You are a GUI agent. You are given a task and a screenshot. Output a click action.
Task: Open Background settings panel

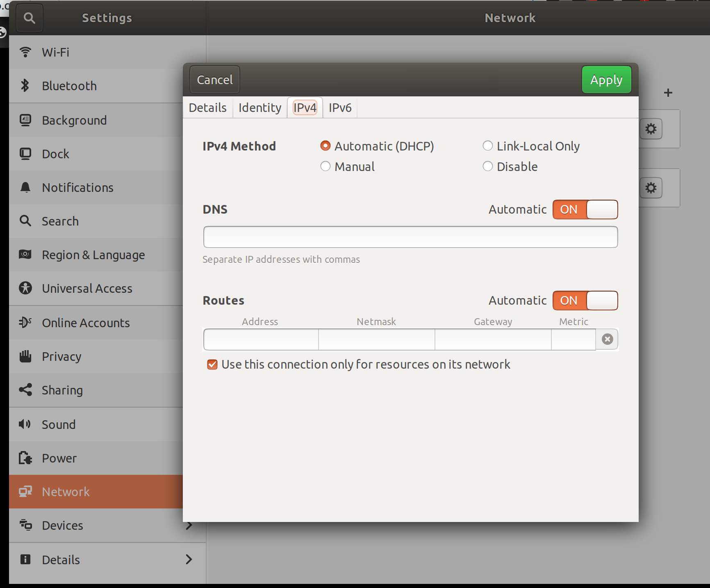coord(96,120)
